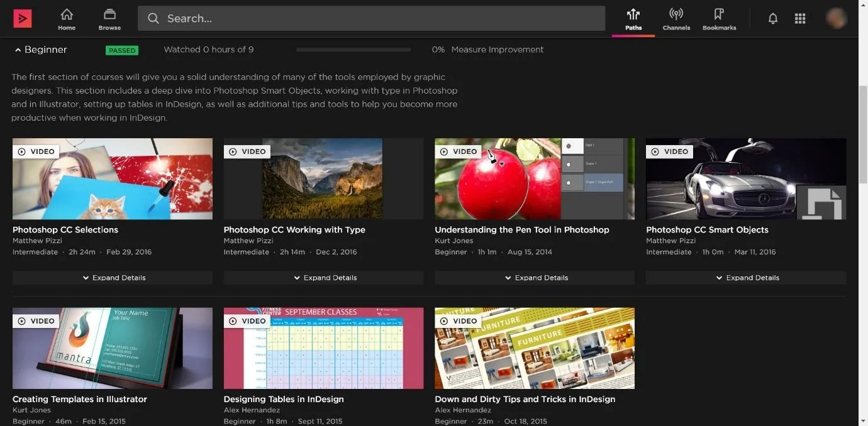Click the PASSED badge

coord(122,50)
